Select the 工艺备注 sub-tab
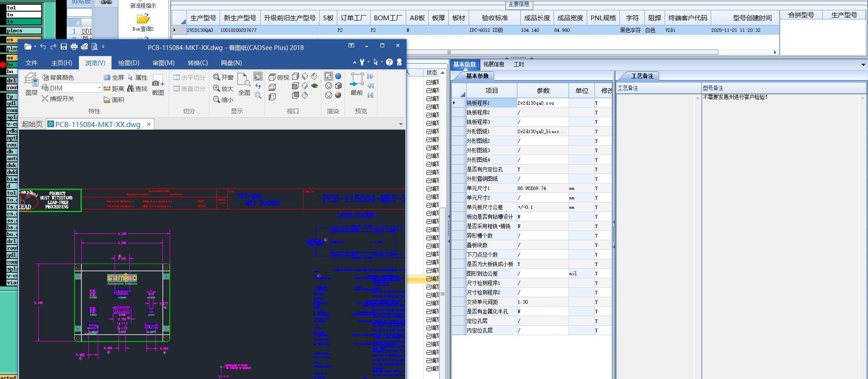This screenshot has width=868, height=379. click(642, 76)
